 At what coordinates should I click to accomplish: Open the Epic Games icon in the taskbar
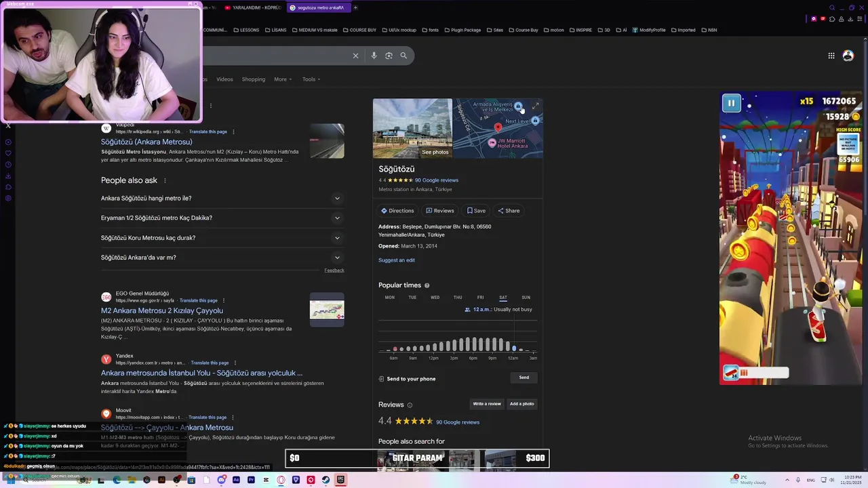(340, 480)
